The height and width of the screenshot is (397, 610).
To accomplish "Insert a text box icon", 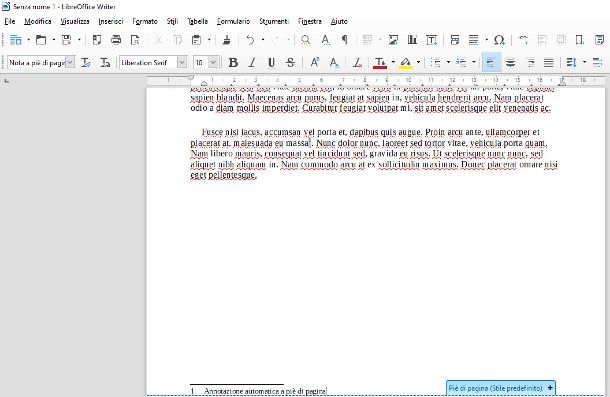I will [x=431, y=40].
